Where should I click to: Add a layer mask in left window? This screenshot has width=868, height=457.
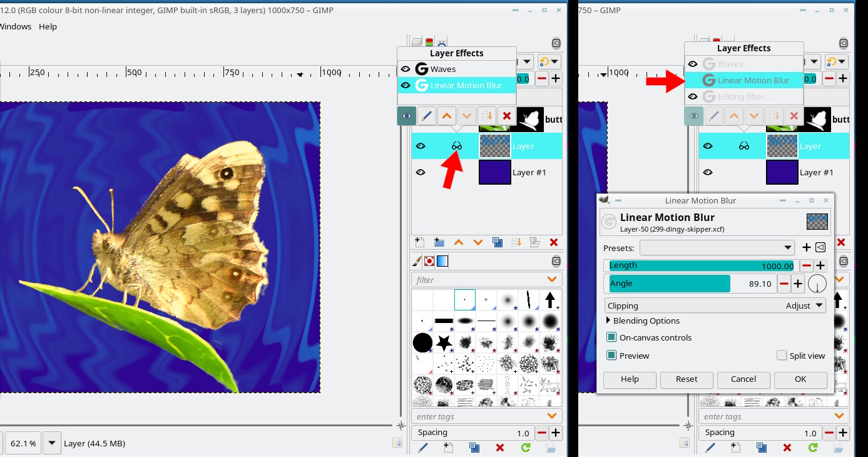(535, 242)
